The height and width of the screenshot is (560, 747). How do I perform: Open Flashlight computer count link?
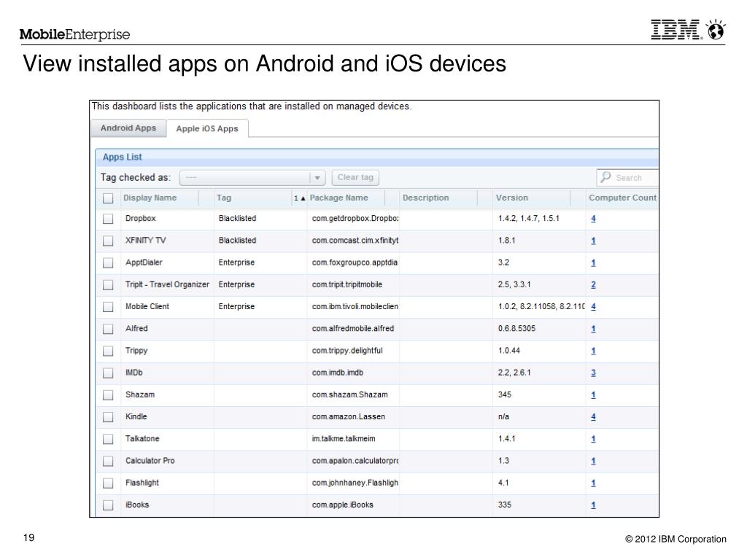pos(593,483)
